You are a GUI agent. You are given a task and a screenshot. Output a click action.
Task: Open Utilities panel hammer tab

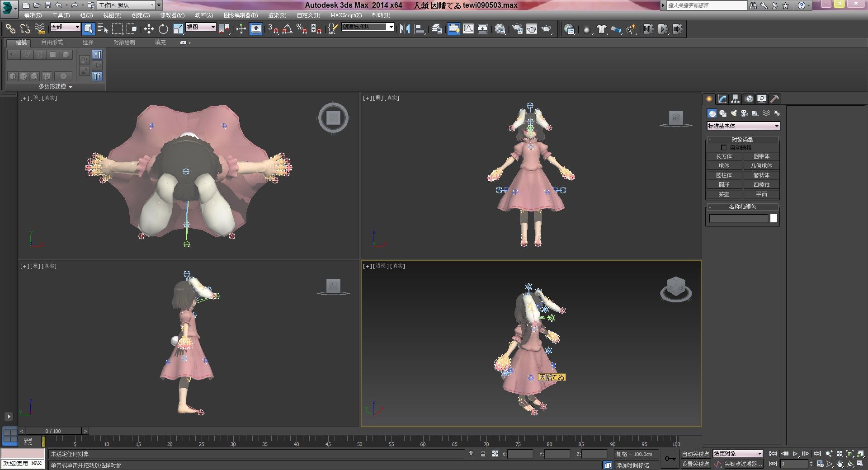775,99
